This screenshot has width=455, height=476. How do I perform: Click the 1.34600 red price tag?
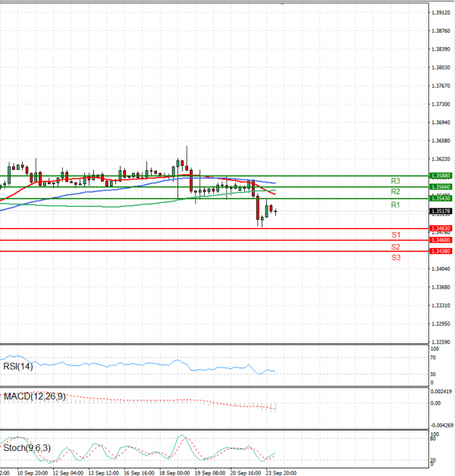(x=440, y=240)
